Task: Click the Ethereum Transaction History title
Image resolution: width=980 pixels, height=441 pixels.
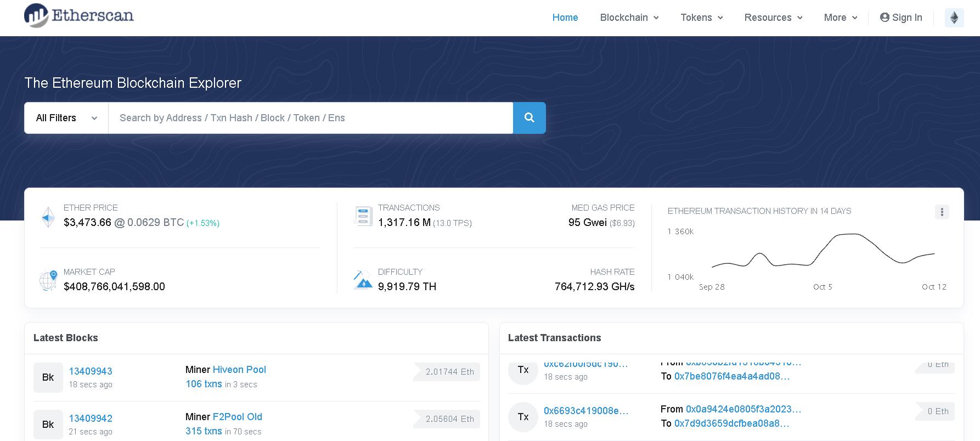Action: [759, 211]
